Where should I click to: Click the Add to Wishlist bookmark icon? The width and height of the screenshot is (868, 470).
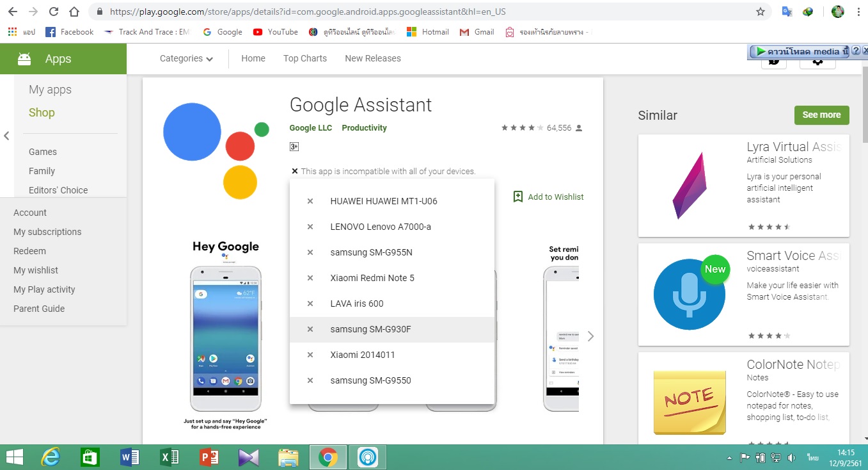click(518, 197)
